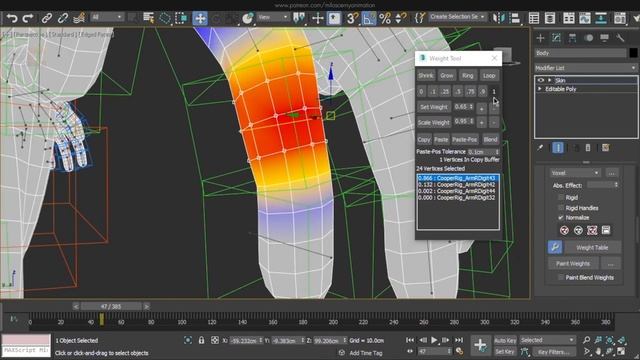Click the Set Weight button

click(x=434, y=107)
